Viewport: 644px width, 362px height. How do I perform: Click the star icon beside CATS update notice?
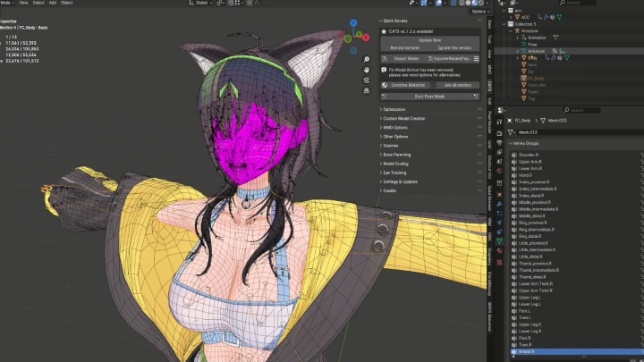coord(384,31)
